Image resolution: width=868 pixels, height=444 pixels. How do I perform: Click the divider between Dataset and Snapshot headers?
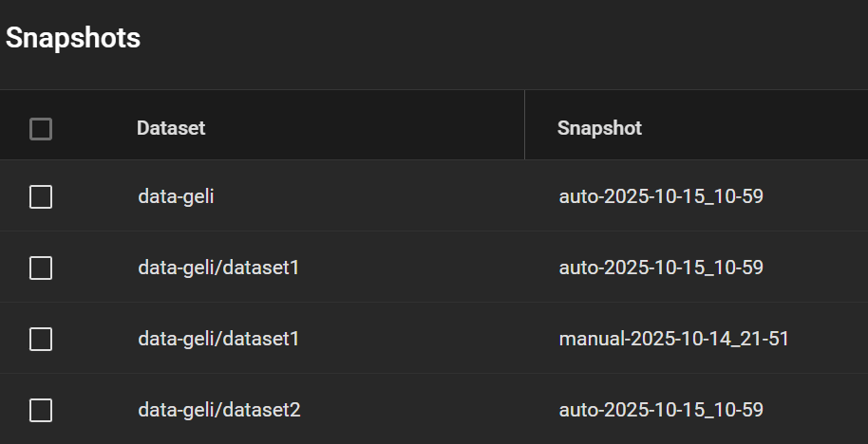click(524, 125)
